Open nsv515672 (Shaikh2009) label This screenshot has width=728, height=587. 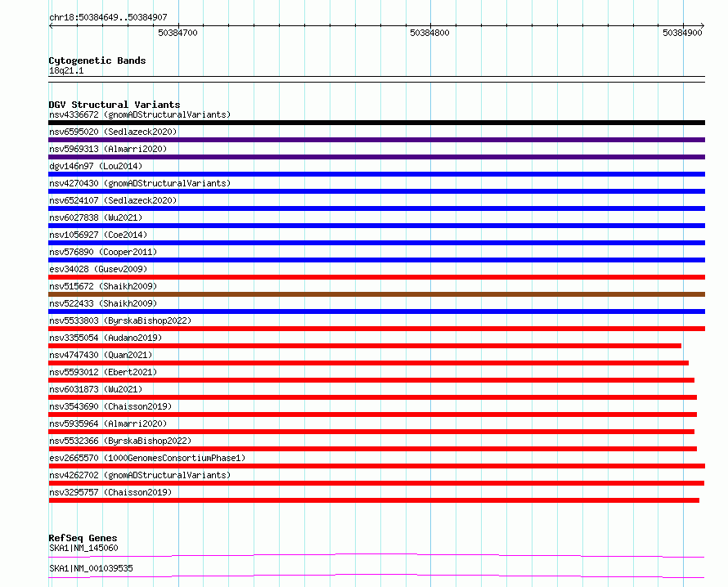[x=103, y=286]
